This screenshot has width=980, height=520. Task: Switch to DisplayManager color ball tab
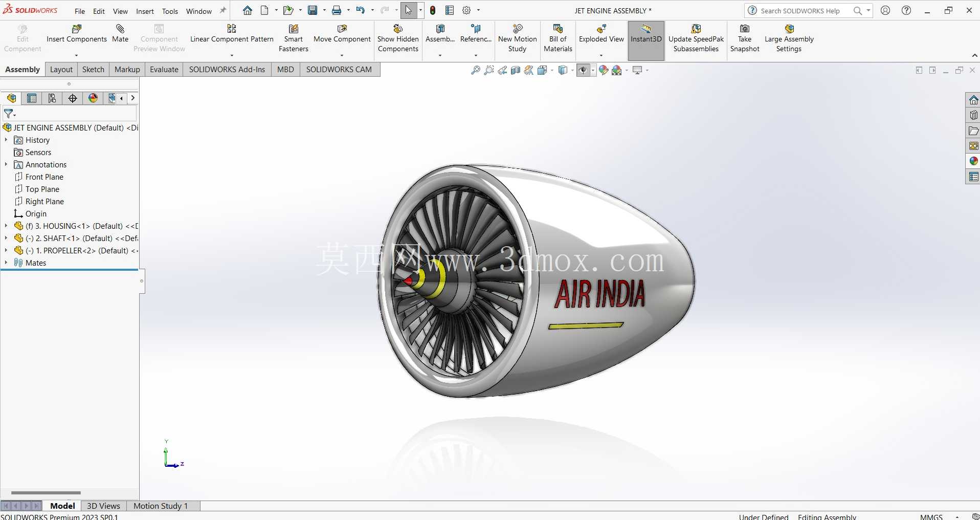click(93, 98)
